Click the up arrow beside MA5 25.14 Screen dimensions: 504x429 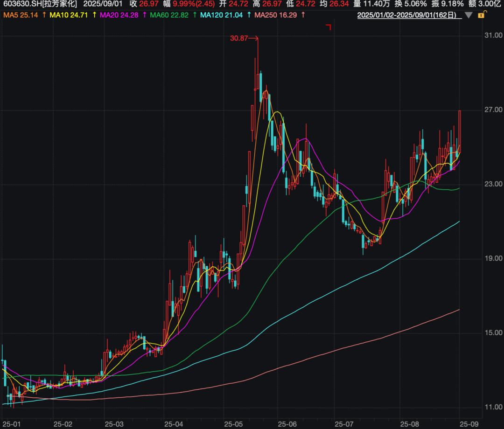pos(44,15)
